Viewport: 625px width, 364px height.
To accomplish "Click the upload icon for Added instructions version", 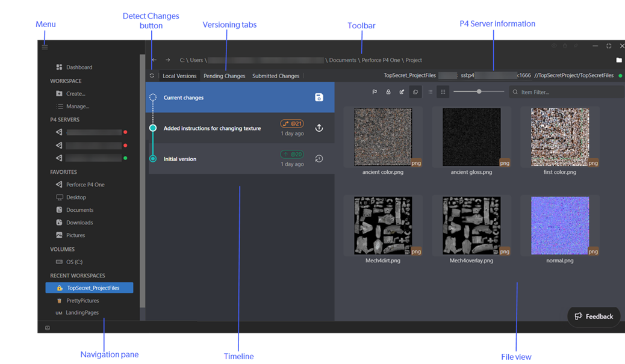I will pos(319,128).
